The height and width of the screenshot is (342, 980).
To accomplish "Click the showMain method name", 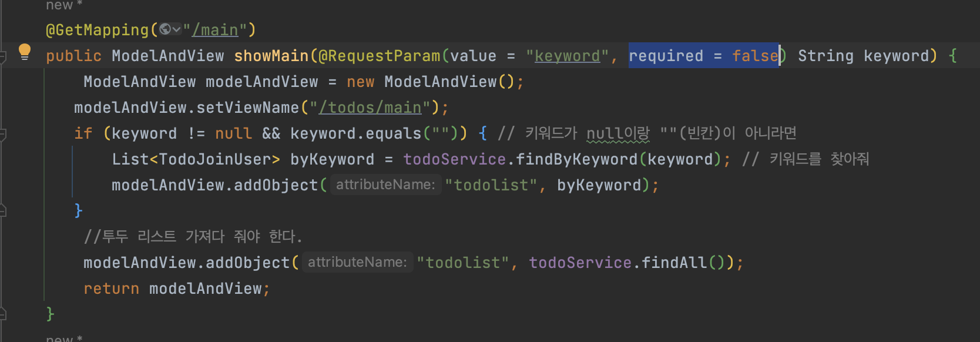I will pos(271,56).
